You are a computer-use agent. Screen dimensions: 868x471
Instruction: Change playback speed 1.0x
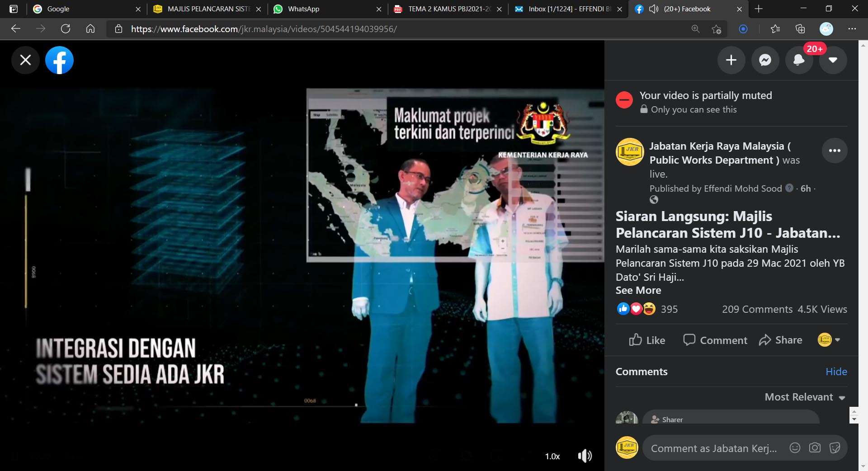(x=552, y=457)
